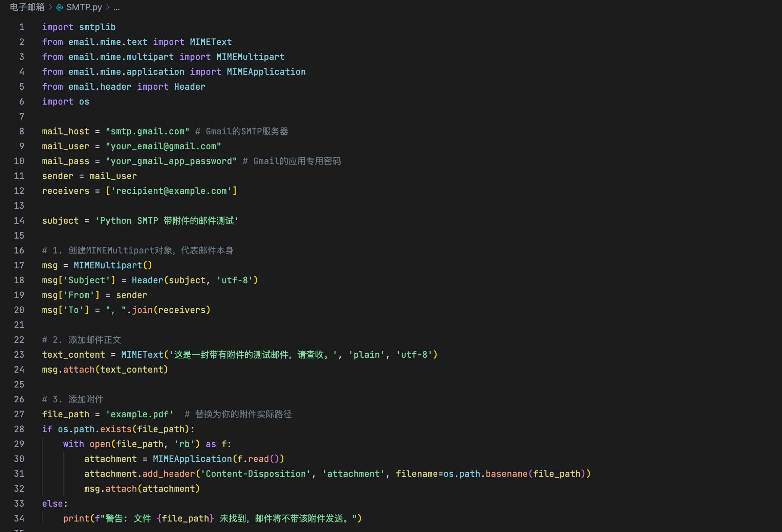Viewport: 782px width, 532px height.
Task: Click the 'import os' statement
Action: click(x=65, y=102)
